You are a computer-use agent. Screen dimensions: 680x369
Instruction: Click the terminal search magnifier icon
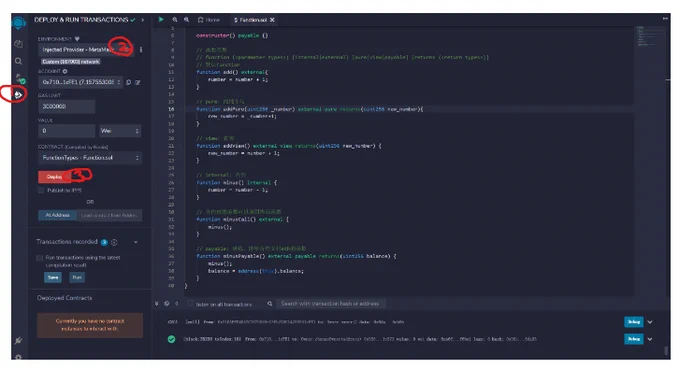coord(270,304)
